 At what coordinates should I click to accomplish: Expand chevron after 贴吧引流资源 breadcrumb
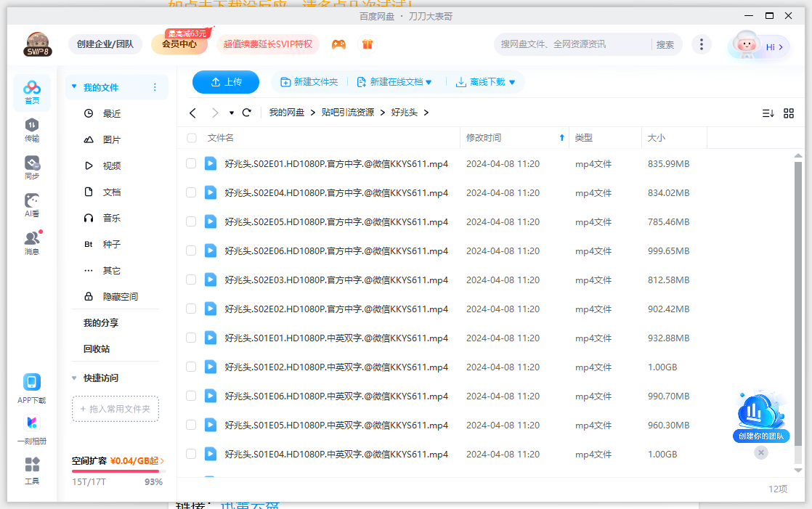tap(383, 113)
